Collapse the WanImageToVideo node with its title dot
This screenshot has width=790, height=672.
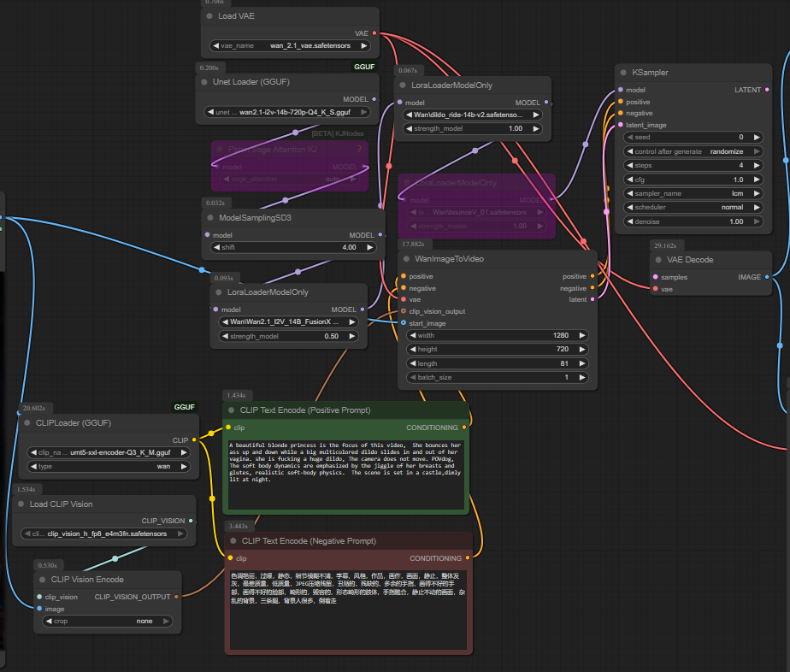404,258
